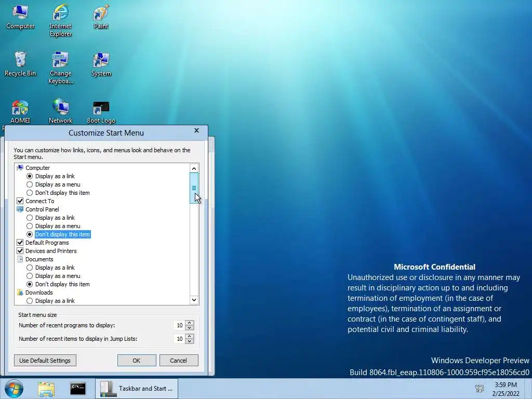Increase number of recent programs
The image size is (532, 399).
pyautogui.click(x=190, y=323)
